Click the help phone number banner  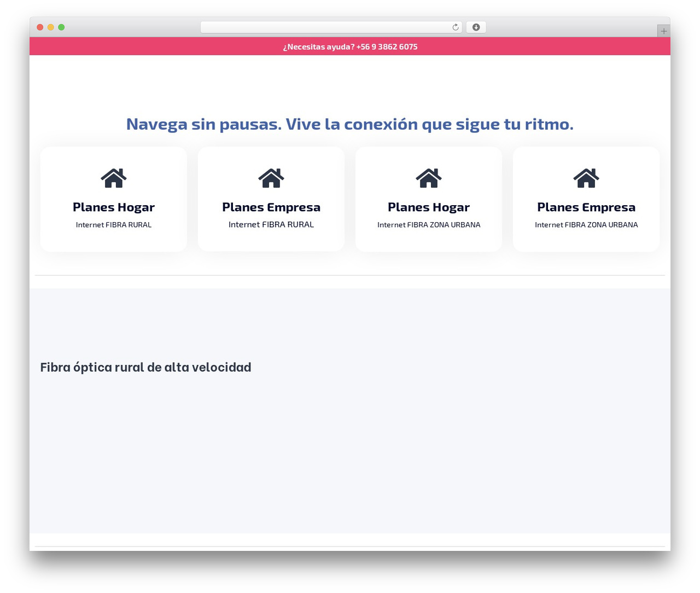[x=350, y=46]
